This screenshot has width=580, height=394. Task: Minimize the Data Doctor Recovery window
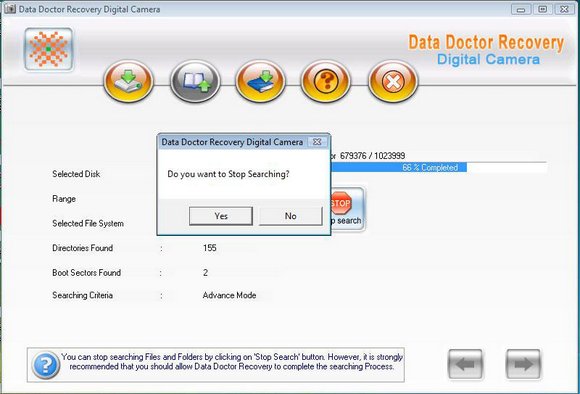point(521,9)
